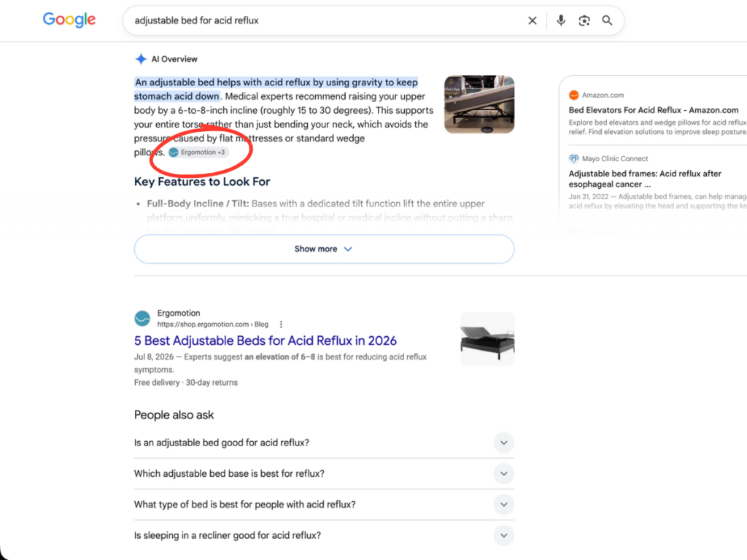Click the AI Overview sparkle icon
Viewport: 747px width, 560px height.
141,59
